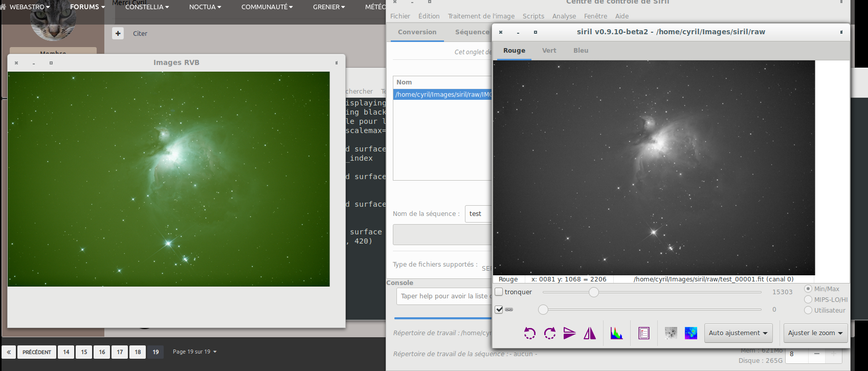Open the NOCTUA dropdown menu
Screen dimensions: 868x371
point(205,7)
